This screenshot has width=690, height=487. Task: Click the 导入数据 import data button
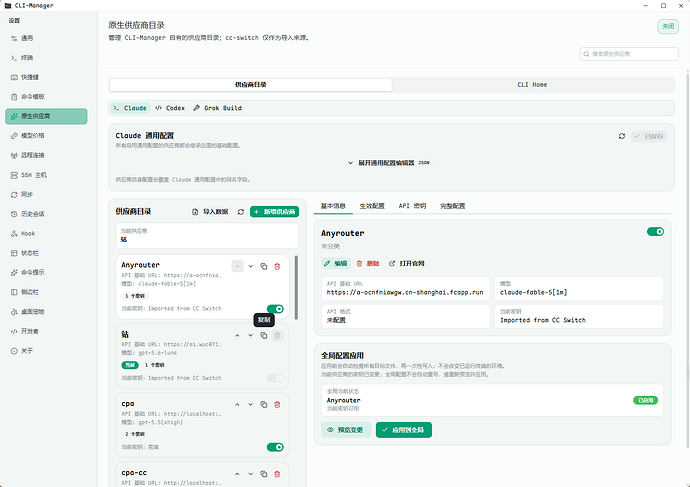(210, 212)
